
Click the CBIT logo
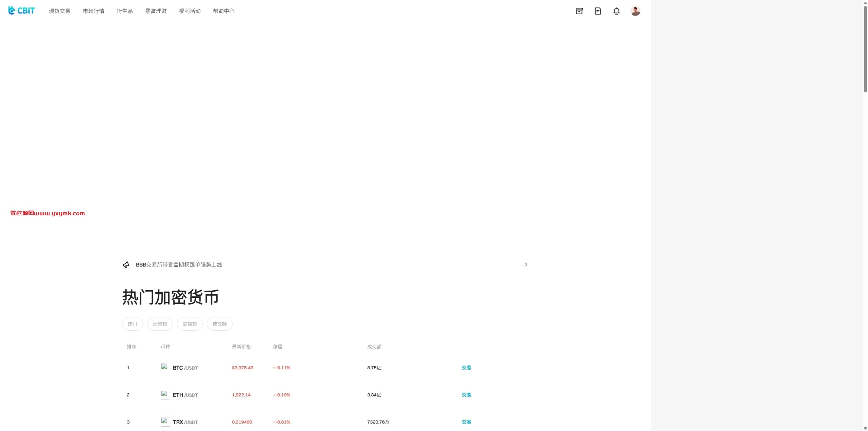tap(22, 11)
